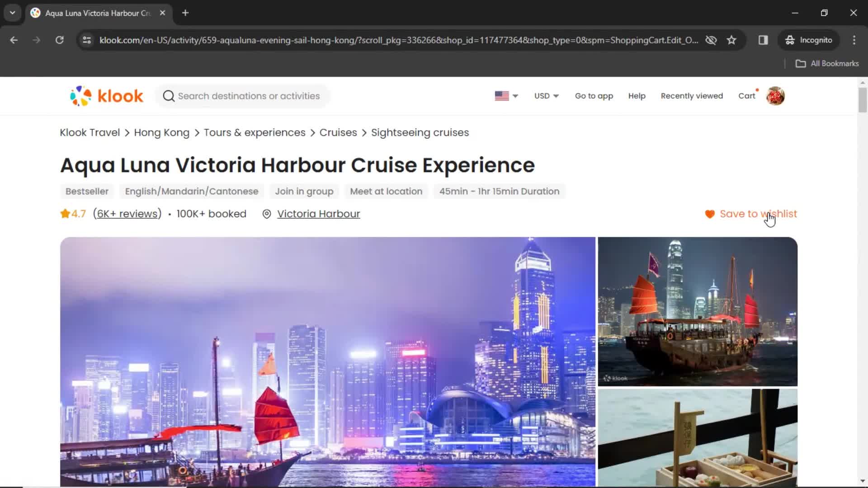
Task: Open a new browser tab
Action: tap(185, 13)
